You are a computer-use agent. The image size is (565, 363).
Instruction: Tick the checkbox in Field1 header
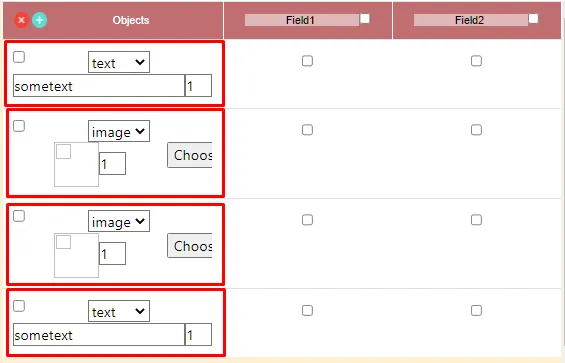(365, 18)
